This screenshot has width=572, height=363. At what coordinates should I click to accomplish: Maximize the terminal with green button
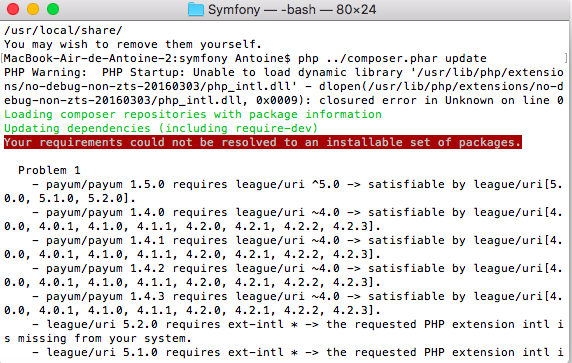point(53,9)
